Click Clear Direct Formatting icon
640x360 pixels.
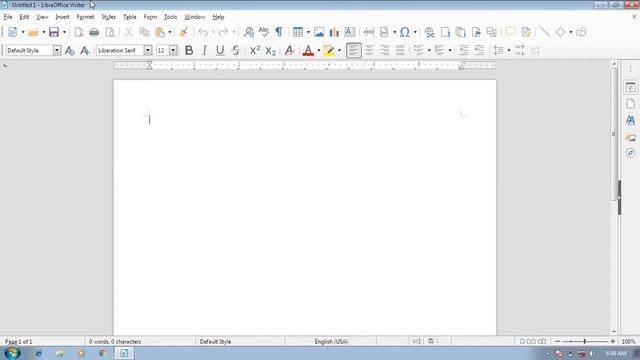(x=289, y=50)
